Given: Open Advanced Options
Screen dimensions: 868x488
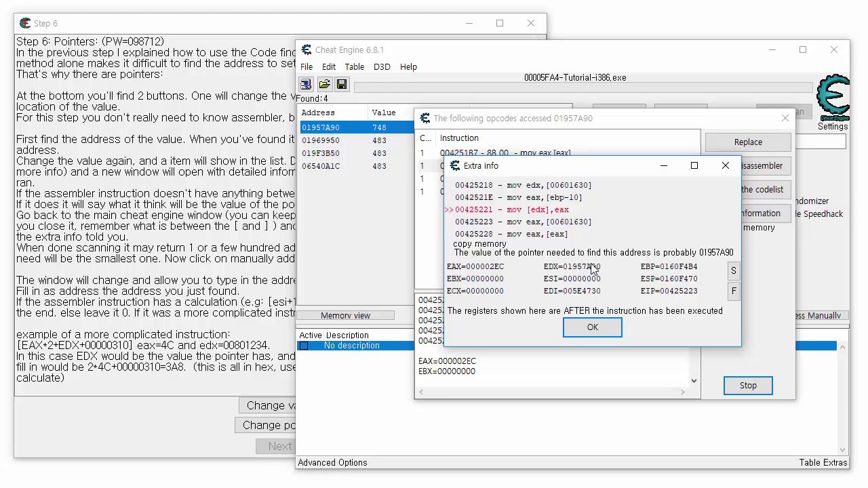Looking at the screenshot, I should pyautogui.click(x=332, y=462).
